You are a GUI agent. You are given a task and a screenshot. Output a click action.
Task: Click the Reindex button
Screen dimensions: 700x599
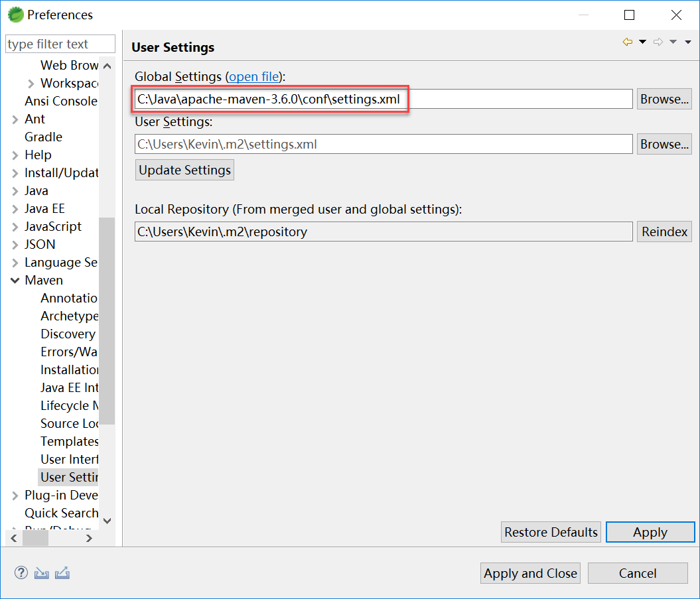(x=664, y=232)
